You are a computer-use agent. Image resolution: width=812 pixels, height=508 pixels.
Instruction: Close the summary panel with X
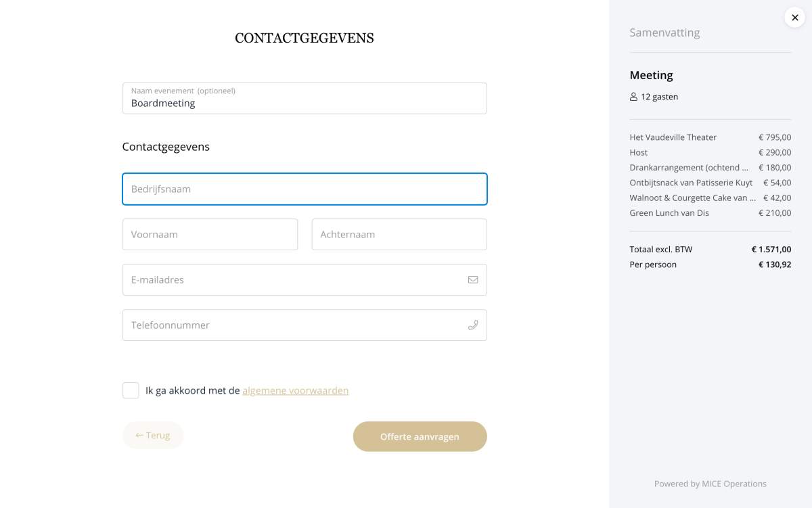click(x=795, y=18)
